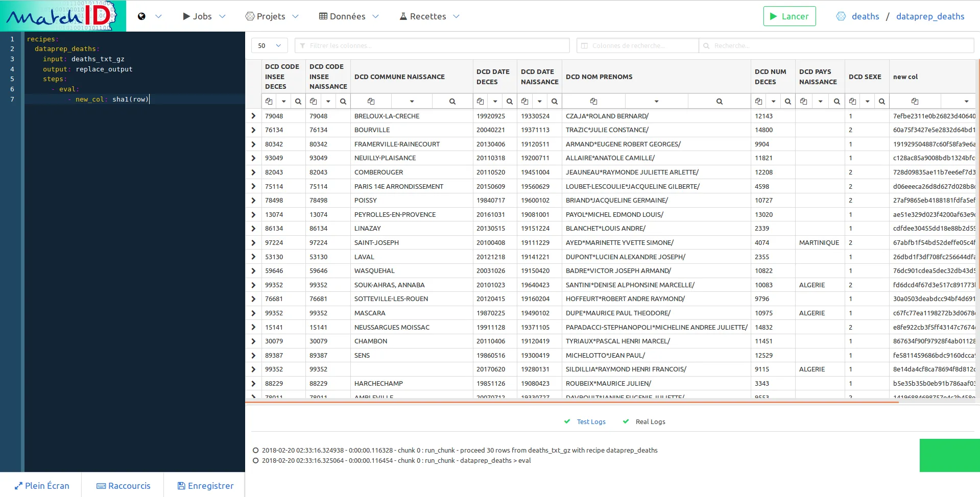Click the fullscreen icon beside Plein Écran
This screenshot has height=497, width=980.
click(x=19, y=485)
